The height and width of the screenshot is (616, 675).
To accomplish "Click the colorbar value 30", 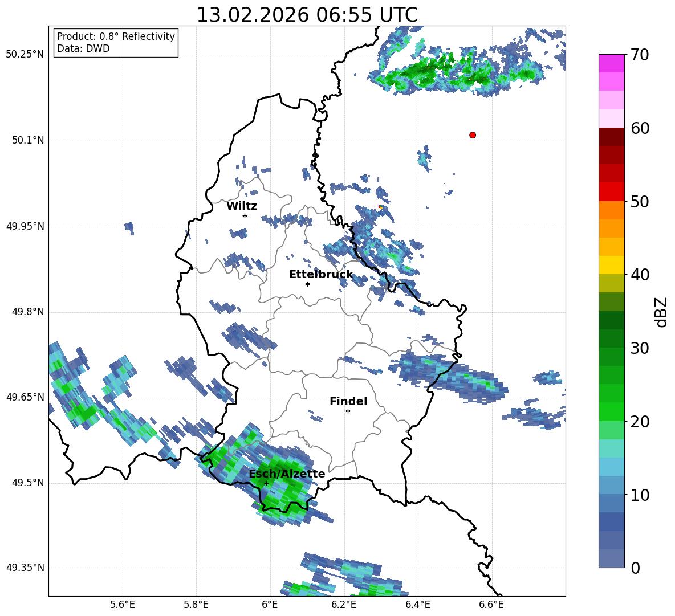I will click(x=640, y=348).
